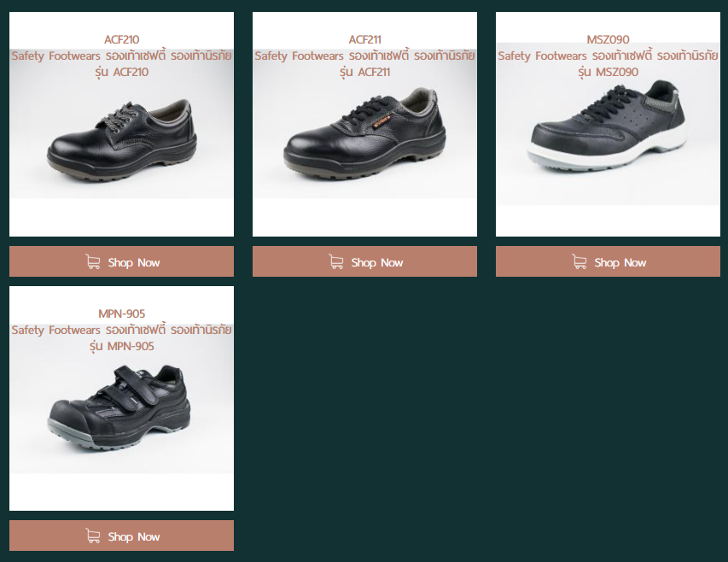728x562 pixels.
Task: Click the cart icon under ACF210
Action: pos(93,262)
